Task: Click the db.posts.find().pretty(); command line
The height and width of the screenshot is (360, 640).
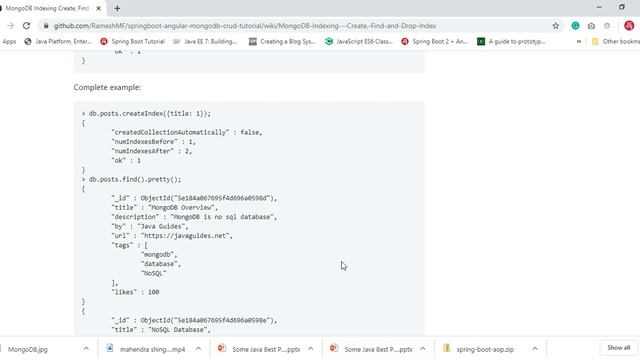Action: coord(131,179)
